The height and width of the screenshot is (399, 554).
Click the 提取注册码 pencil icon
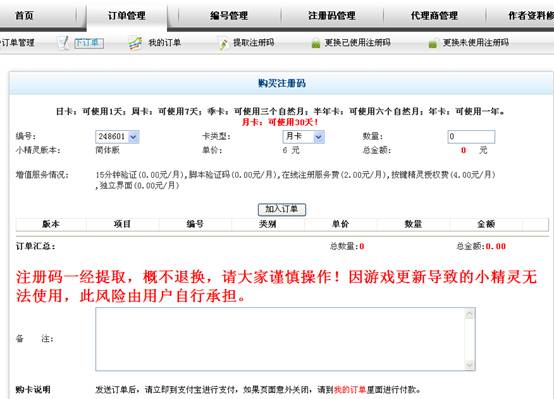(223, 43)
